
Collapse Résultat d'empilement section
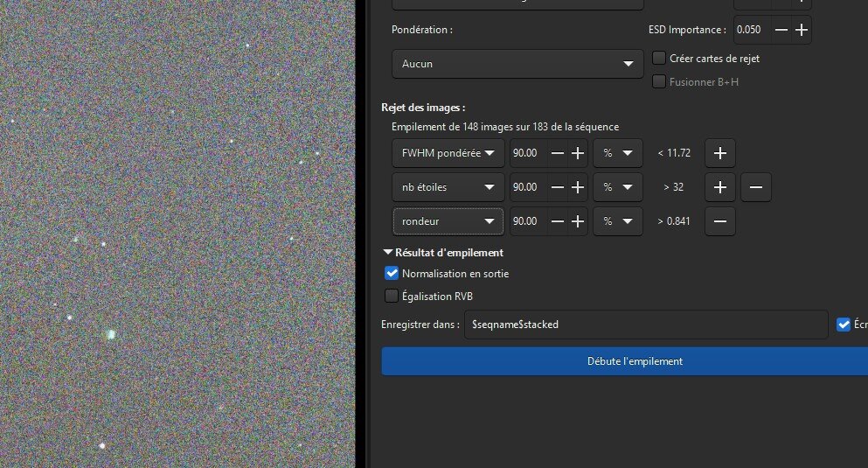(387, 253)
